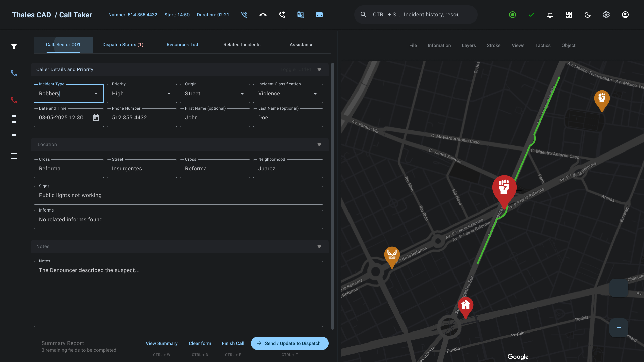
Task: Click the map zoom in plus button
Action: 619,288
